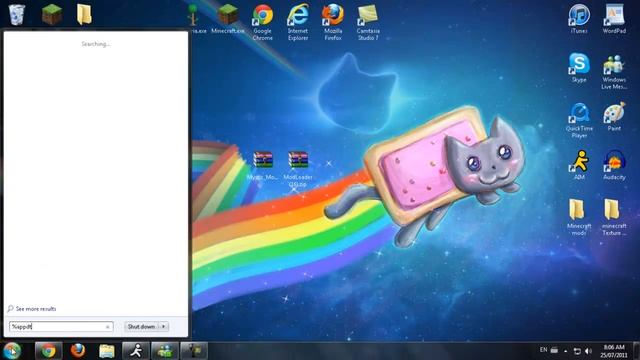The height and width of the screenshot is (360, 640).
Task: Open Internet Explorer desktop shortcut
Action: pos(298,22)
